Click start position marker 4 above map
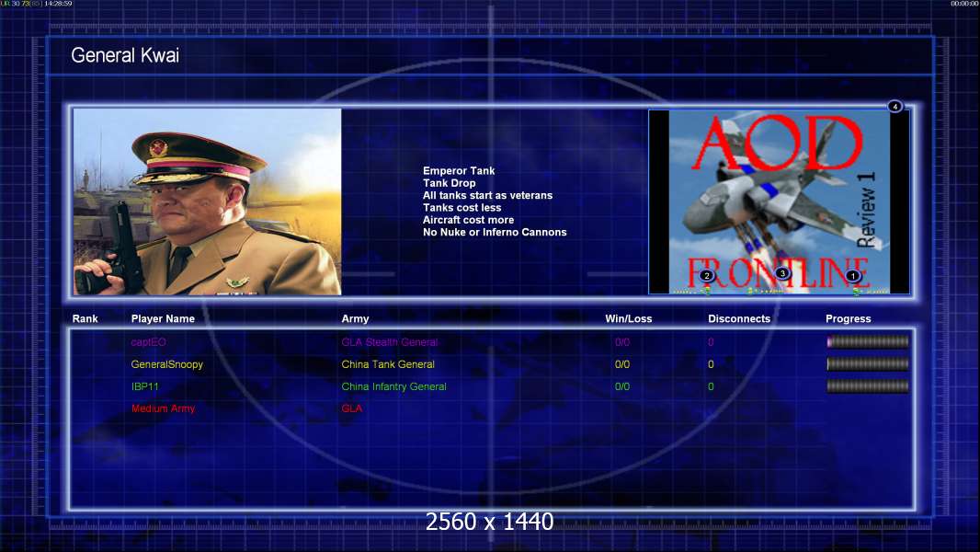Viewport: 980px width, 552px height. point(895,107)
